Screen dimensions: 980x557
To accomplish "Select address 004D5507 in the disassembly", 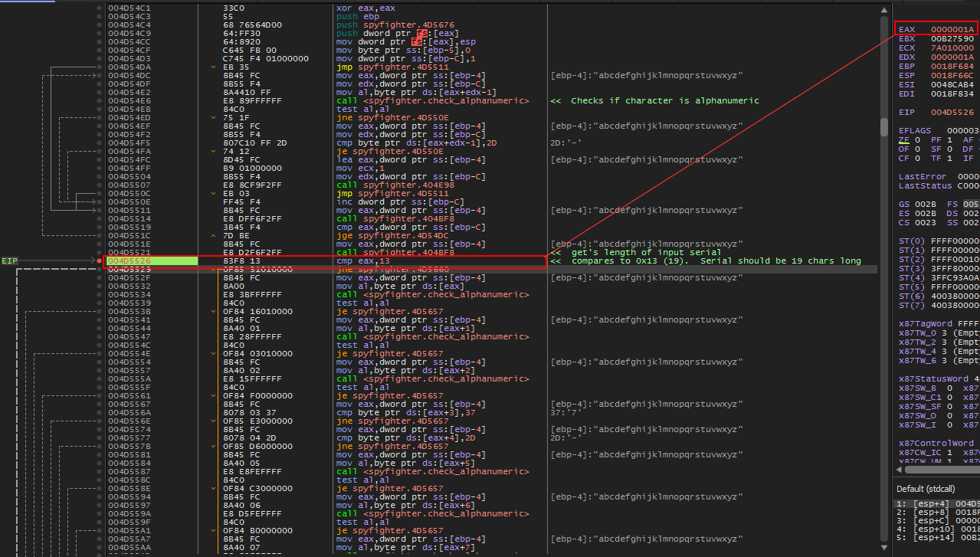I will coord(129,185).
